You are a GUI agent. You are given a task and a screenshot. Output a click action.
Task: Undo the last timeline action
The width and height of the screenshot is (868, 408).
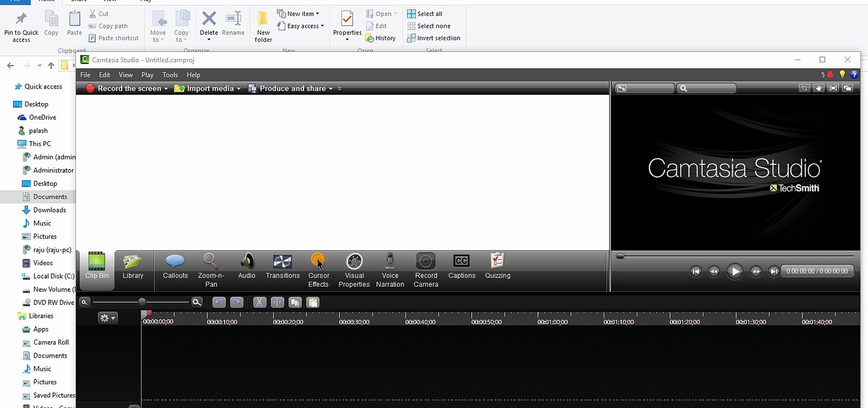[x=219, y=303]
